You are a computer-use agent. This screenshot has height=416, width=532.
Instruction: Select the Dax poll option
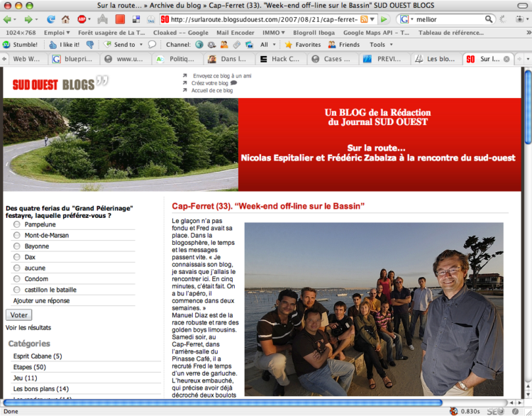click(x=16, y=257)
